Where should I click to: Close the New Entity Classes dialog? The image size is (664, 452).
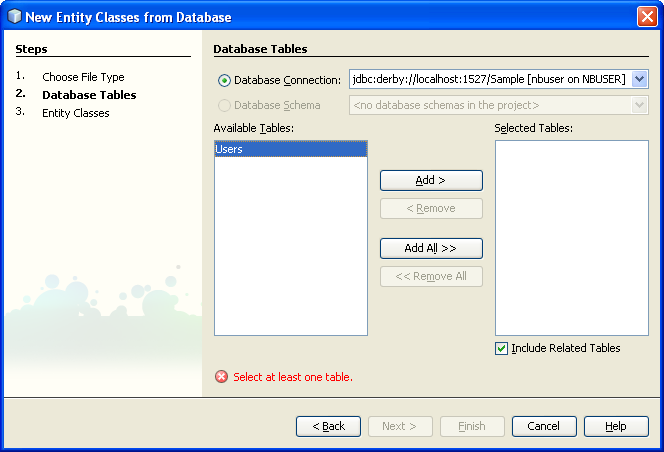tap(646, 17)
